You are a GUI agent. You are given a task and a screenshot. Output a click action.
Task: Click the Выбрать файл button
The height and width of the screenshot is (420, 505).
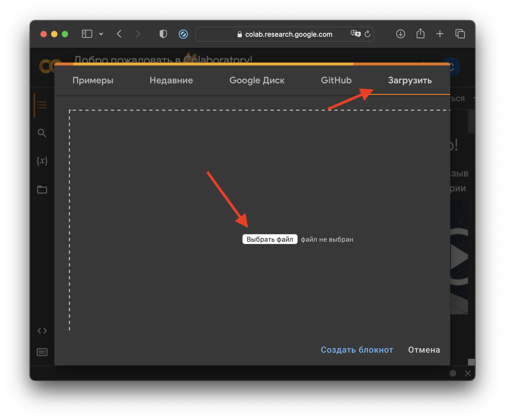click(x=270, y=239)
